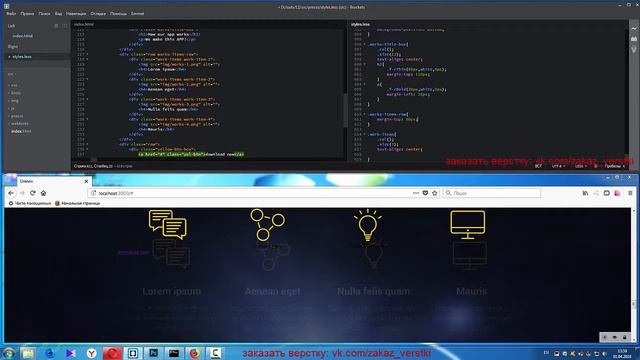Open page actions three-dot menu in address bar
The image size is (640, 360).
[416, 193]
